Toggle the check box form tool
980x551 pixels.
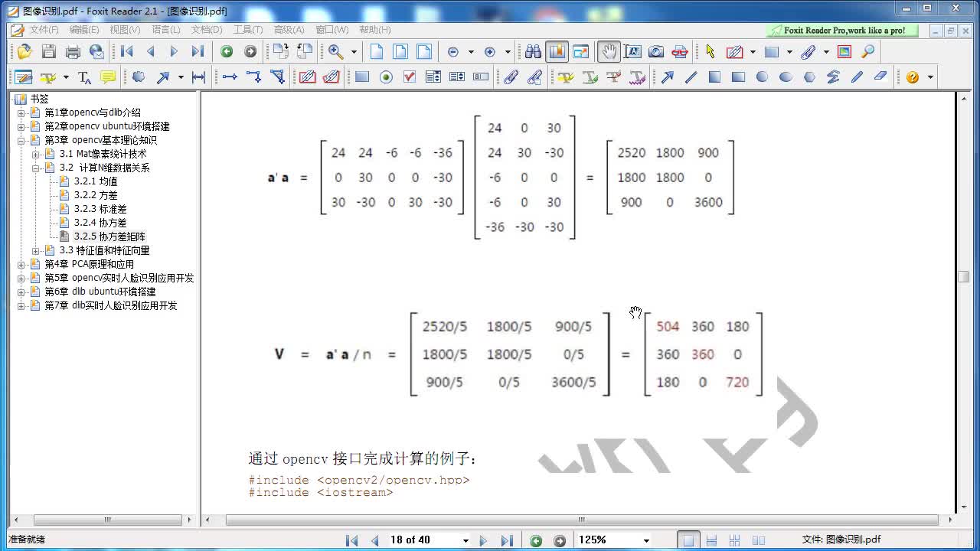pyautogui.click(x=410, y=77)
